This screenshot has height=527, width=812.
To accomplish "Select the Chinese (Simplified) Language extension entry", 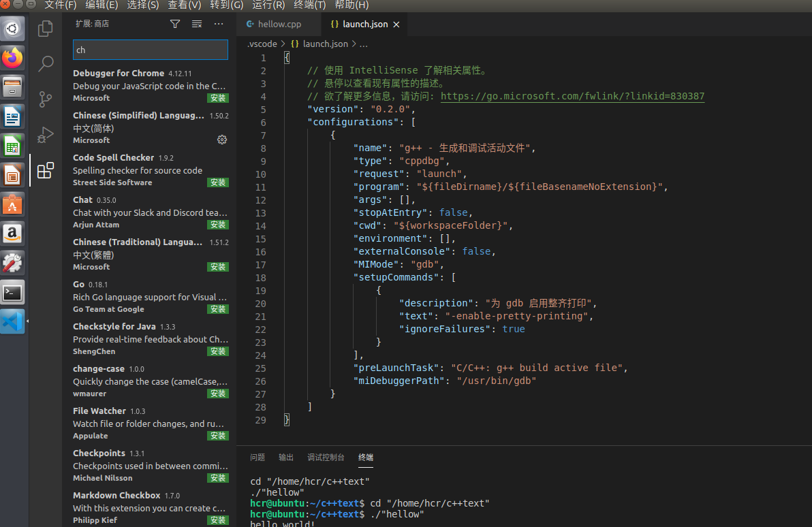I will pyautogui.click(x=150, y=127).
